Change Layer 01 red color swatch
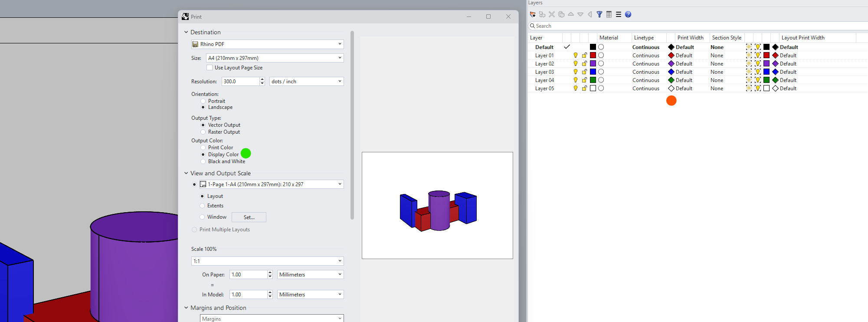Image resolution: width=868 pixels, height=322 pixels. 593,55
